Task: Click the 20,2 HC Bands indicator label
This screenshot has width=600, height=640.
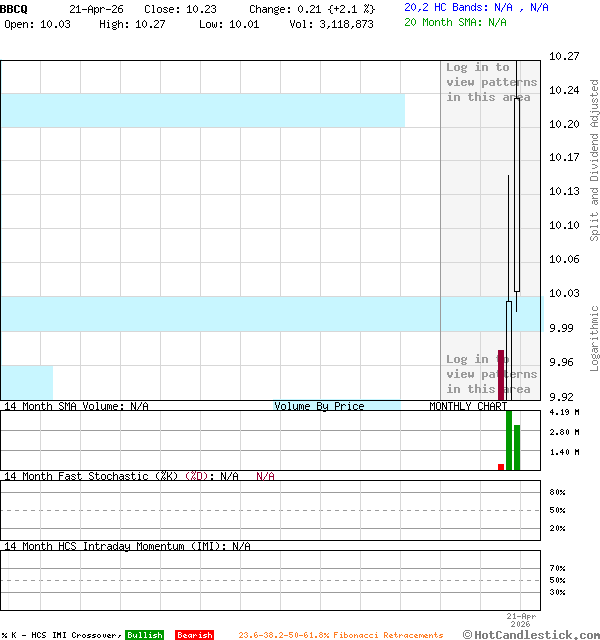Action: [x=476, y=7]
